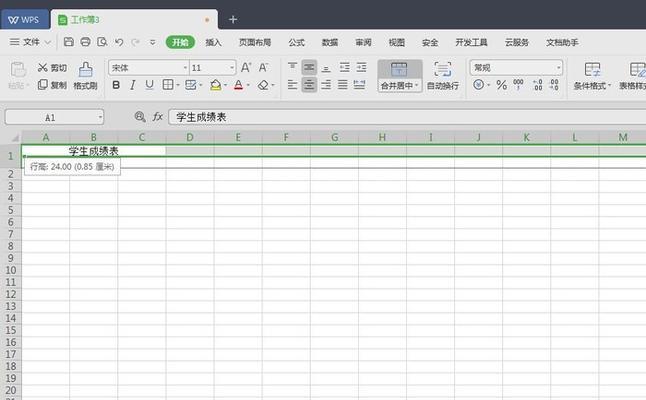Viewport: 646px width, 400px height.
Task: Switch to the 公式 tab
Action: click(x=296, y=42)
